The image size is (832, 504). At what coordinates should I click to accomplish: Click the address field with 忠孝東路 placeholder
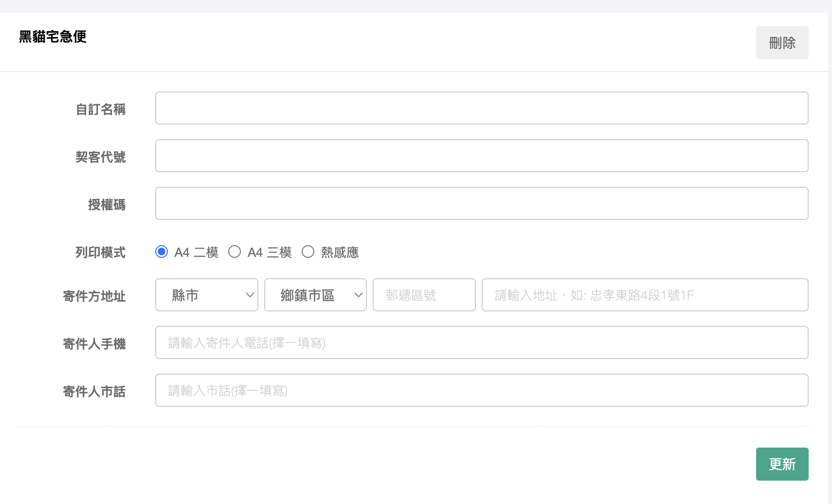(645, 295)
